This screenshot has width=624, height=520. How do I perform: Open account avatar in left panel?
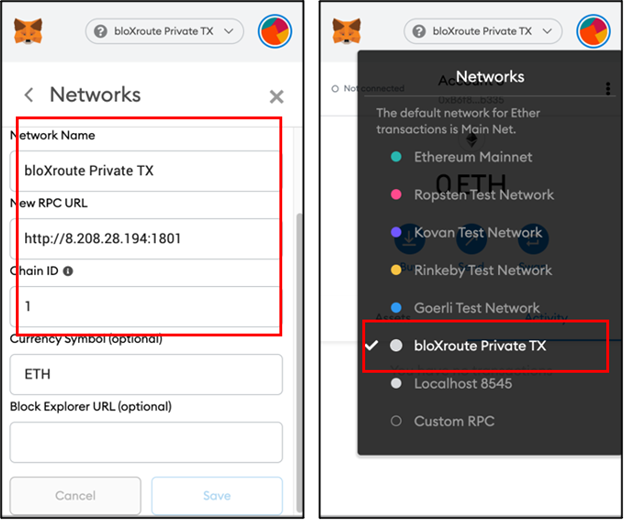pos(275,32)
